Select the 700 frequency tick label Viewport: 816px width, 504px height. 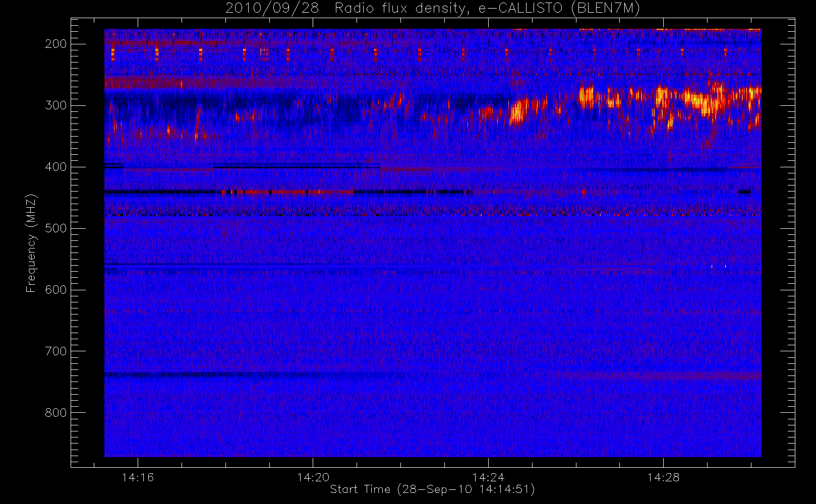click(x=56, y=351)
